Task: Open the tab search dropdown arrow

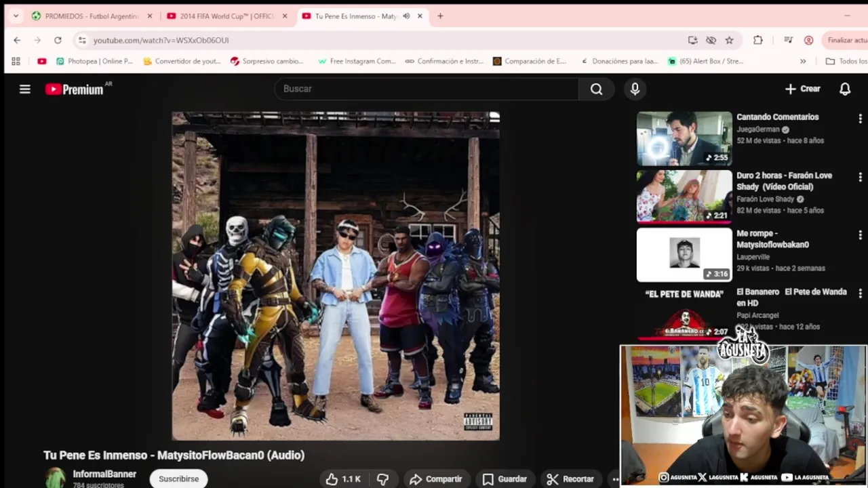Action: click(16, 16)
